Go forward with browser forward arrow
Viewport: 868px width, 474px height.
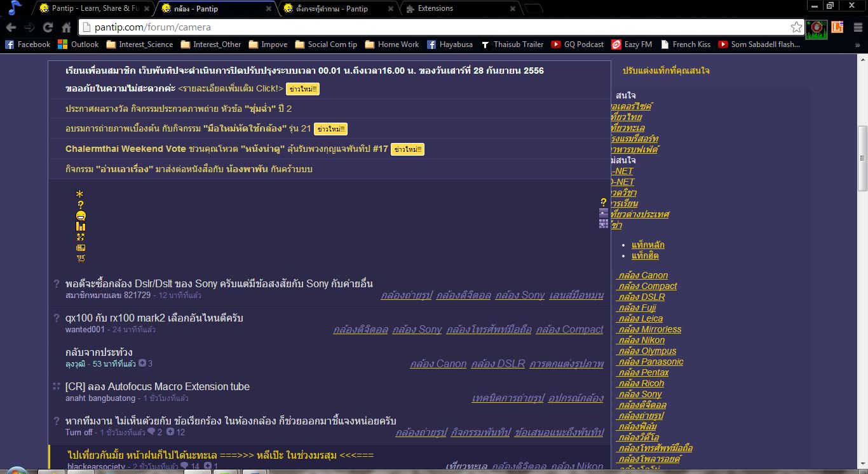pos(29,27)
